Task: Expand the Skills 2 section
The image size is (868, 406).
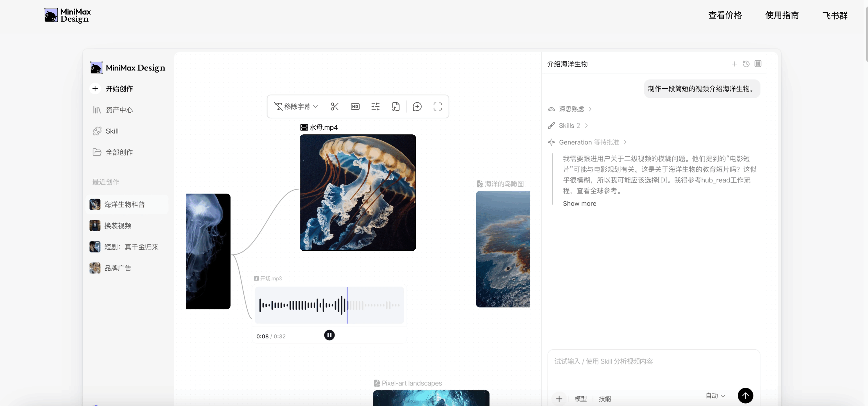Action: click(568, 126)
